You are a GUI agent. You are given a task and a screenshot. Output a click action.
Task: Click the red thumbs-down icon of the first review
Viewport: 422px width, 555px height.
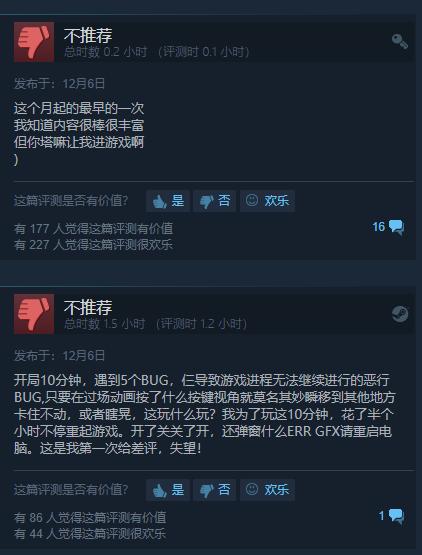pos(34,42)
